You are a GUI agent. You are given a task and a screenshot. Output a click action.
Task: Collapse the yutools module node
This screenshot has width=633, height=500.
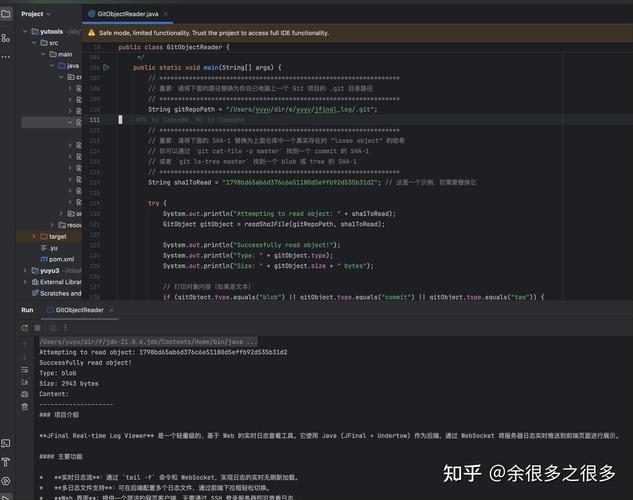point(25,31)
